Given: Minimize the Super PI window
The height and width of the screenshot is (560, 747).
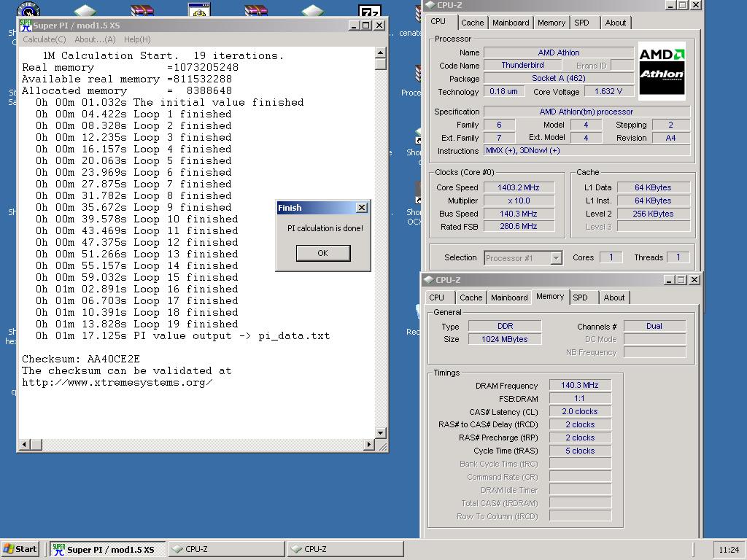Looking at the screenshot, I should (354, 26).
